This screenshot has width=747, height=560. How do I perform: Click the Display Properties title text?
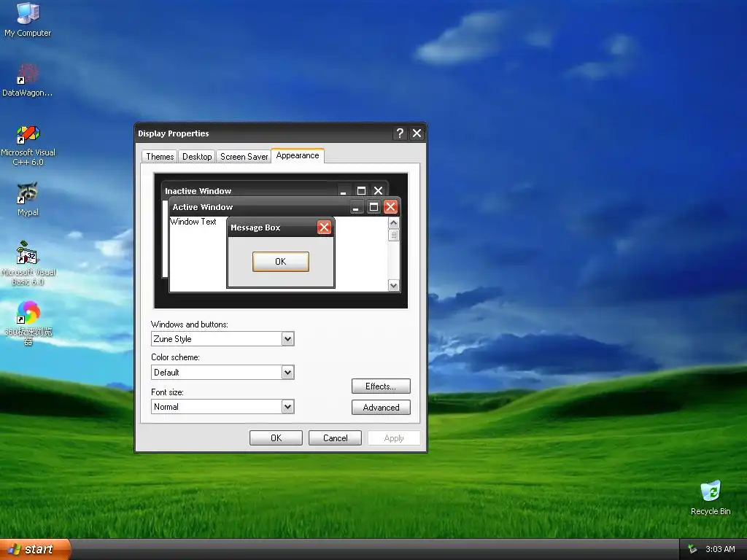coord(174,133)
